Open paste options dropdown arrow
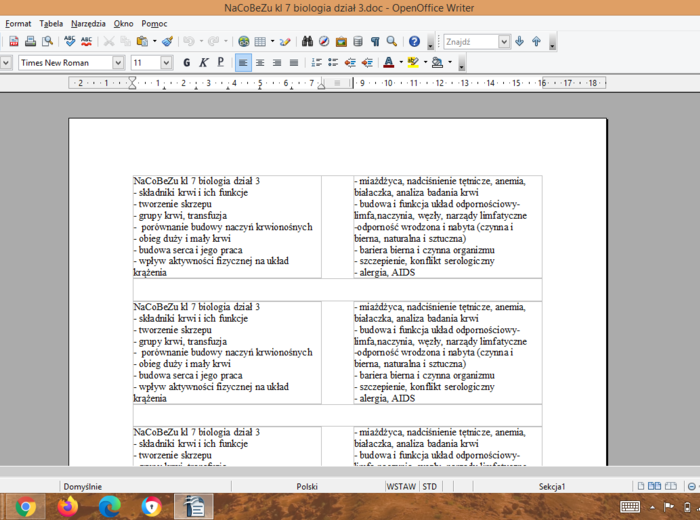This screenshot has height=520, width=700. pos(155,42)
